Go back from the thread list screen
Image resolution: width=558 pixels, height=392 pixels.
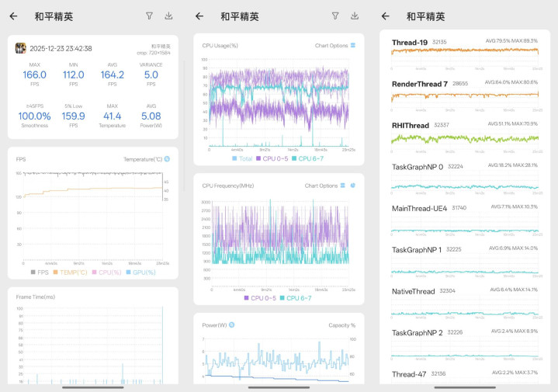(385, 16)
